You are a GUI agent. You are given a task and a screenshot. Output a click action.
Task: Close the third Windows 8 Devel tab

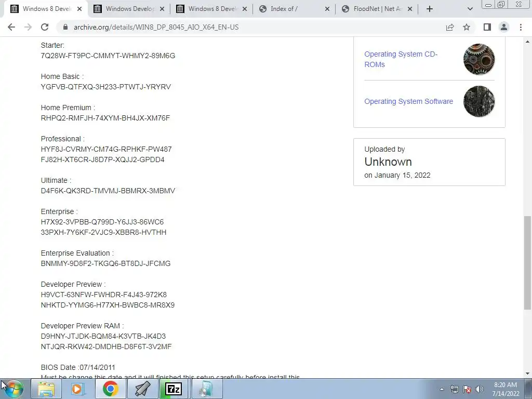(245, 9)
